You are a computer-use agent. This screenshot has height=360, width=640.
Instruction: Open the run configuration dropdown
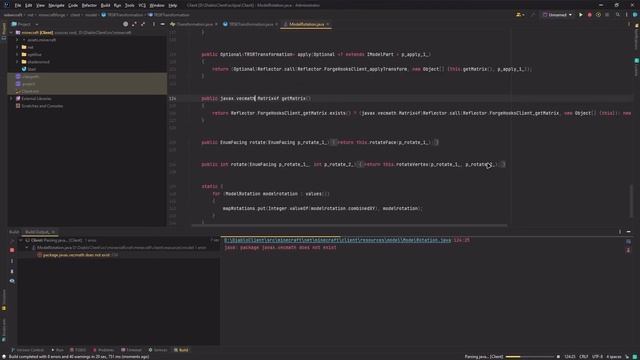(x=558, y=15)
